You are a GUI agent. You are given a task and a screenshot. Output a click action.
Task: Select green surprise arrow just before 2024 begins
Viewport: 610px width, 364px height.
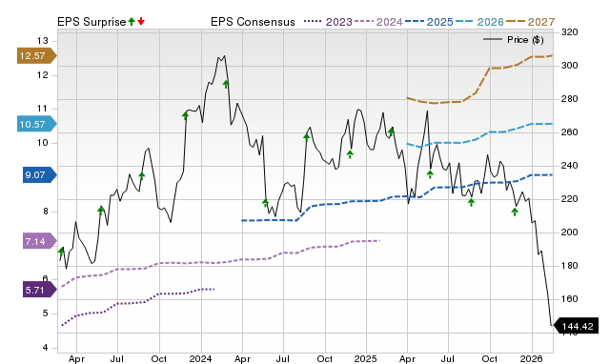(x=185, y=115)
